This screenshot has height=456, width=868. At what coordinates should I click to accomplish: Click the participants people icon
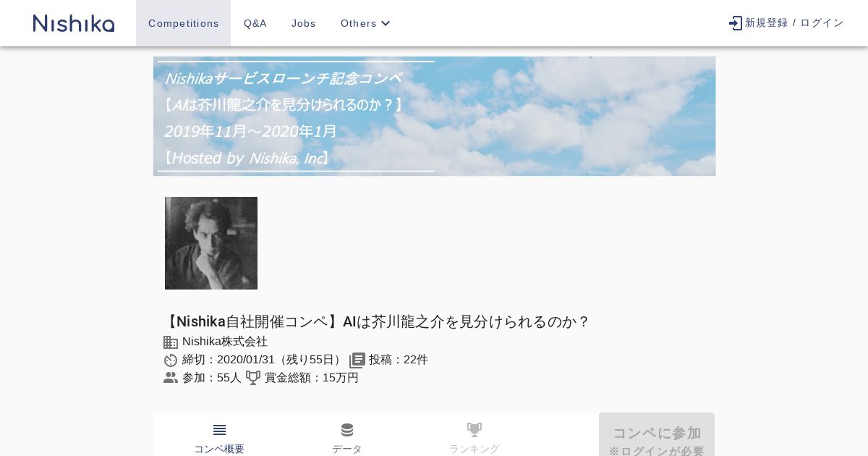pos(171,378)
